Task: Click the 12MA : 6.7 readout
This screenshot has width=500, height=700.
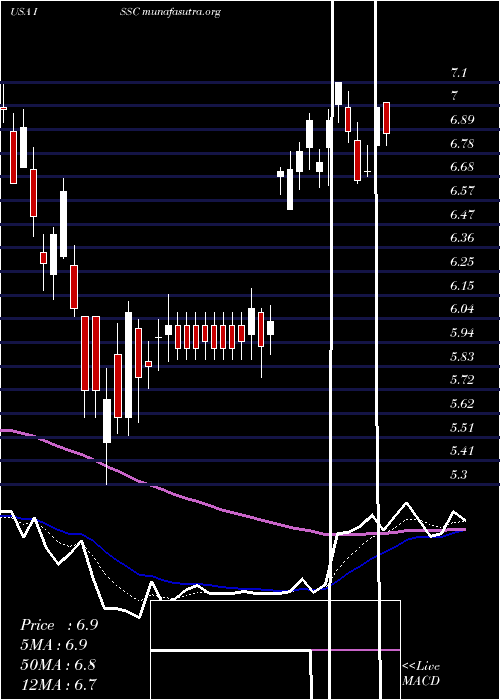Action: (59, 684)
